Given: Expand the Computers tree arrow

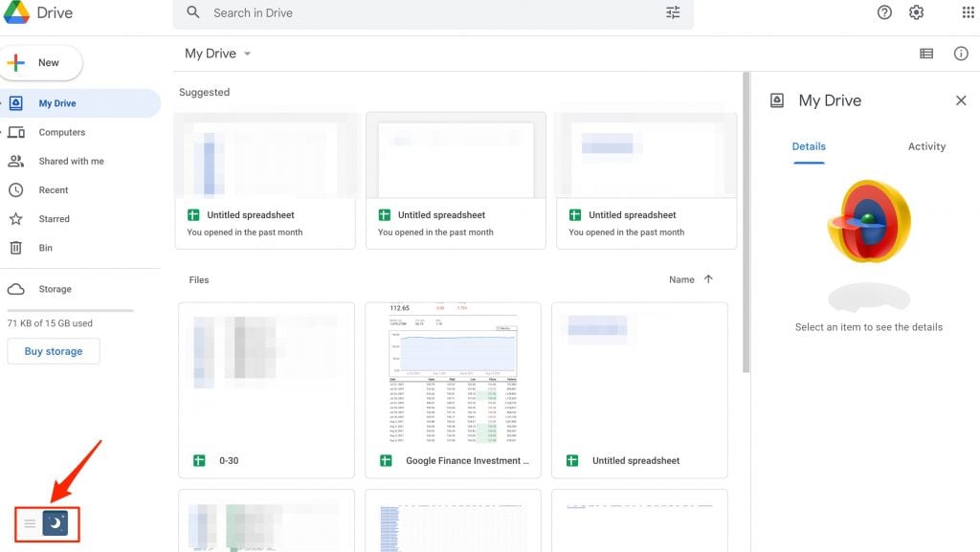Looking at the screenshot, I should click(1, 132).
